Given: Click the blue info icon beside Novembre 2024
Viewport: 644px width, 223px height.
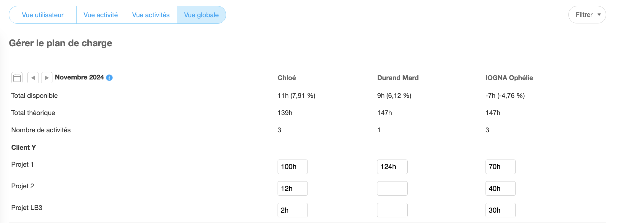Looking at the screenshot, I should (x=109, y=78).
